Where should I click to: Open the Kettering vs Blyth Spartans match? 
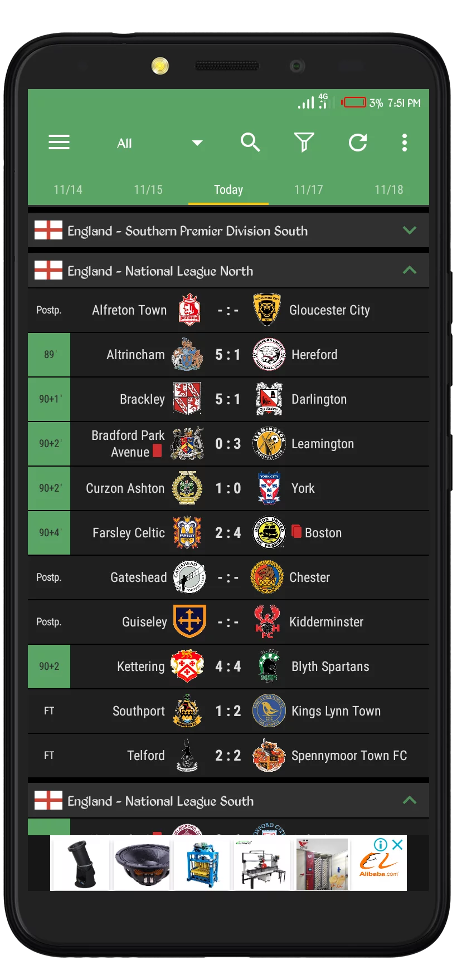tap(229, 667)
